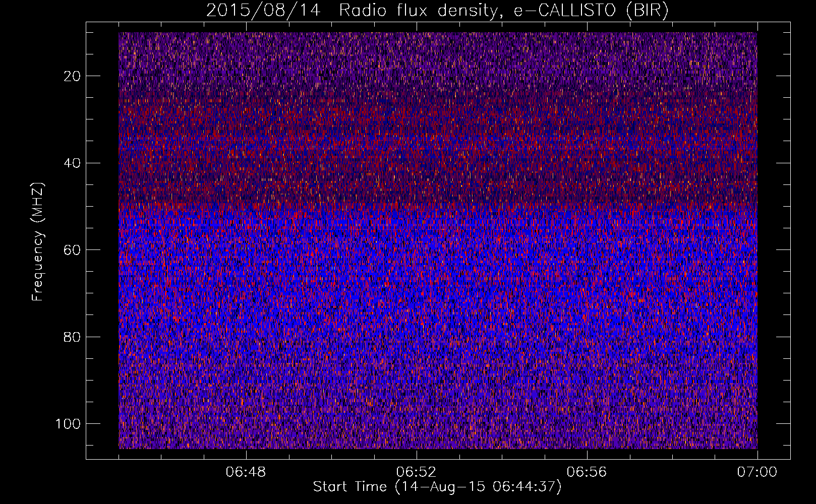Click the 07:00 time tick label

(x=757, y=472)
